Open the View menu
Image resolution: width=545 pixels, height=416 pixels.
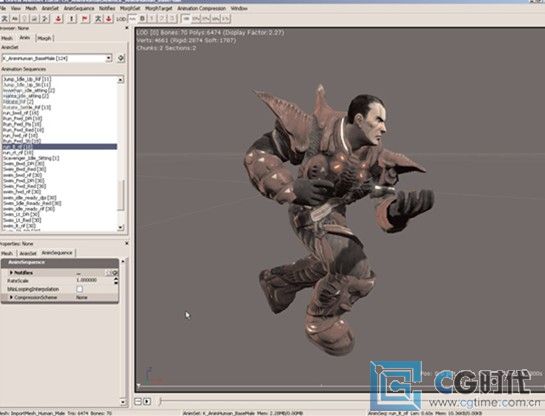pos(16,8)
